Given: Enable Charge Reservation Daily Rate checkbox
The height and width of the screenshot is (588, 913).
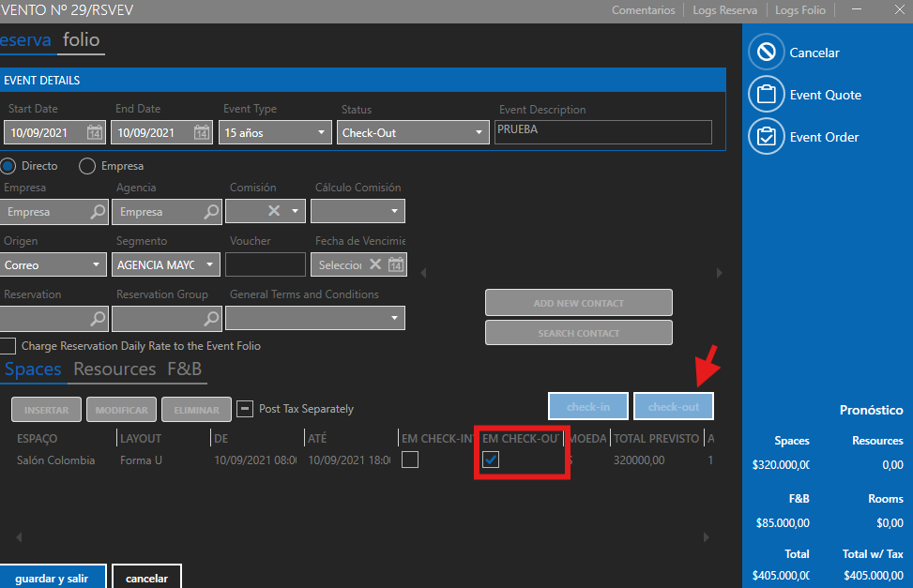Looking at the screenshot, I should tap(8, 346).
